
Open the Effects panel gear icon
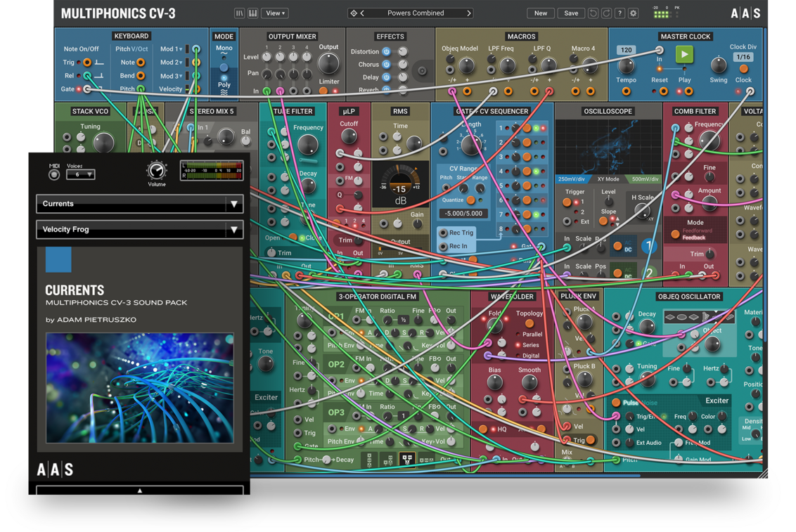point(422,71)
